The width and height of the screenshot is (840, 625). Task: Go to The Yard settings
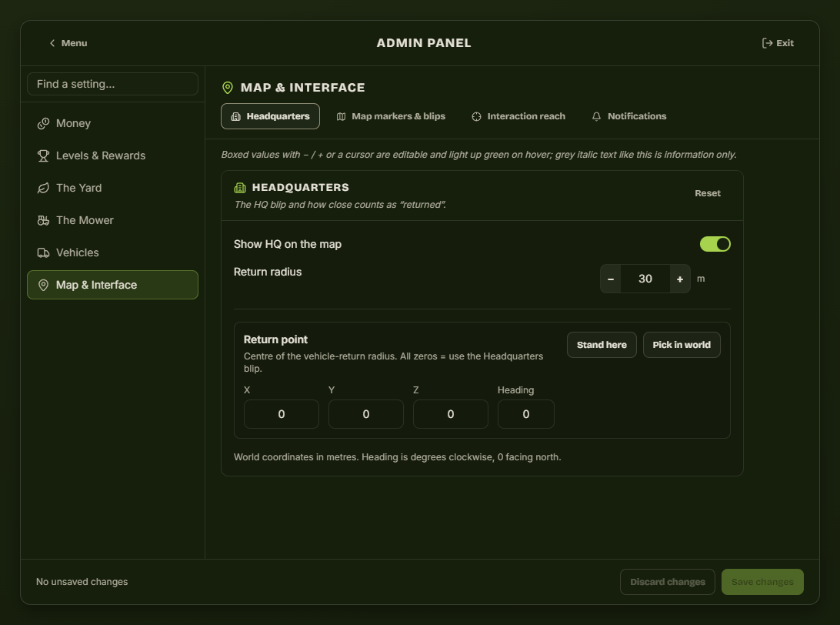click(112, 188)
